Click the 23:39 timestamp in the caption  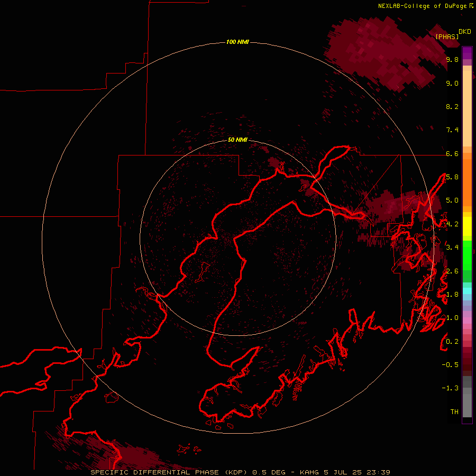[x=378, y=472]
